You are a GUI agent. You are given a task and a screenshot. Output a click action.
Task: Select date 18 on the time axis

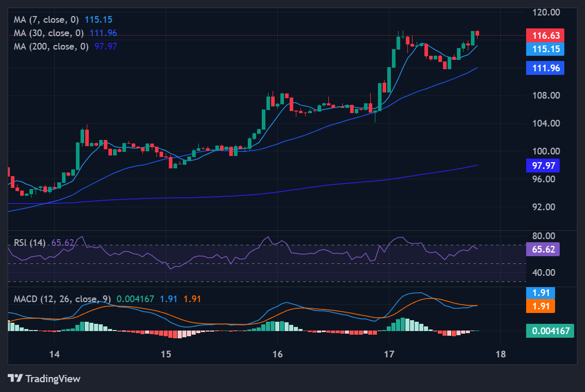click(x=500, y=354)
